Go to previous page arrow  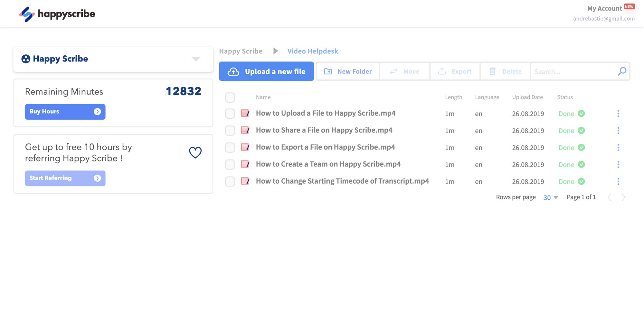coord(609,197)
